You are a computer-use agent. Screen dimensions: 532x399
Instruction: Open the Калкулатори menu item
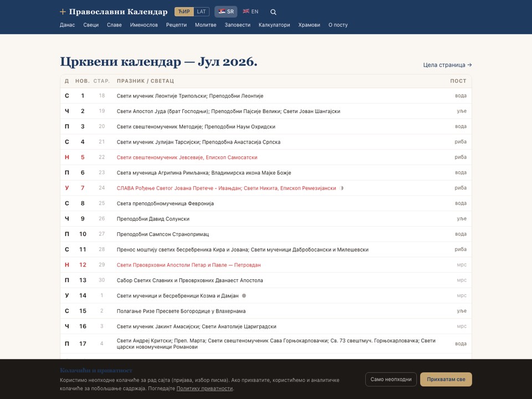pyautogui.click(x=274, y=25)
